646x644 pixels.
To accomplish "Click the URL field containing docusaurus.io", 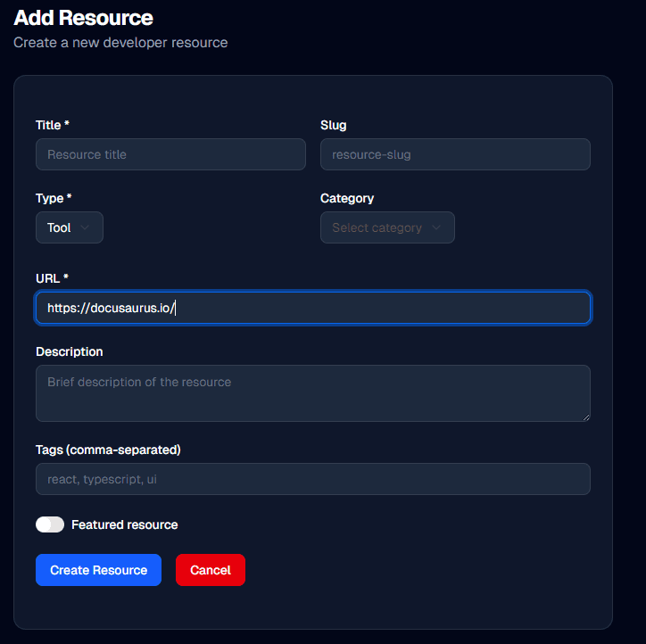I will [312, 308].
